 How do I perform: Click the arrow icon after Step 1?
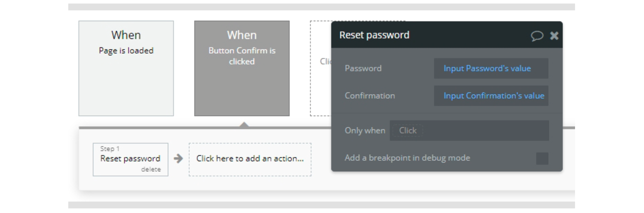click(178, 159)
